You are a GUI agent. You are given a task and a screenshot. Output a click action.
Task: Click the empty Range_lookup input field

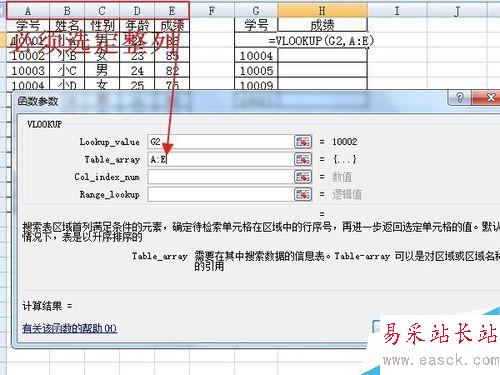click(220, 194)
